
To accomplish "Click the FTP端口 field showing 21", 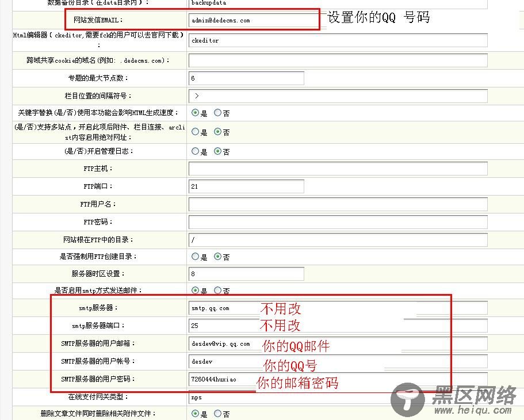I will coord(246,186).
